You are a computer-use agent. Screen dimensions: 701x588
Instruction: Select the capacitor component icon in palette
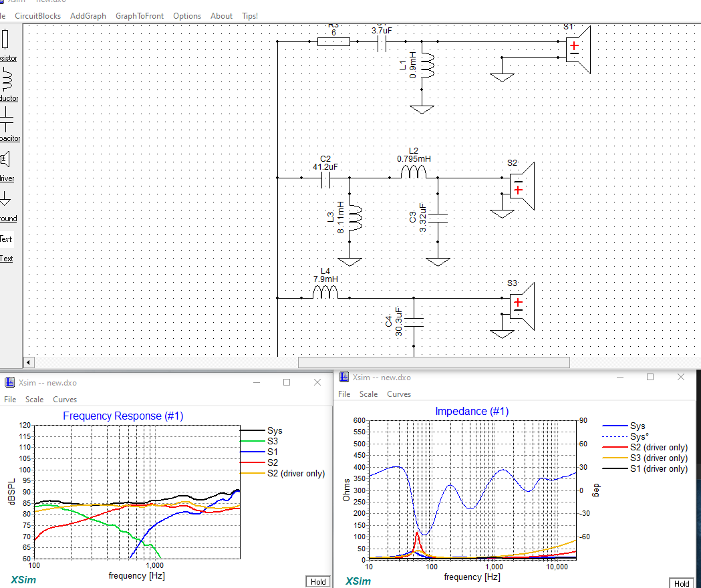point(6,118)
